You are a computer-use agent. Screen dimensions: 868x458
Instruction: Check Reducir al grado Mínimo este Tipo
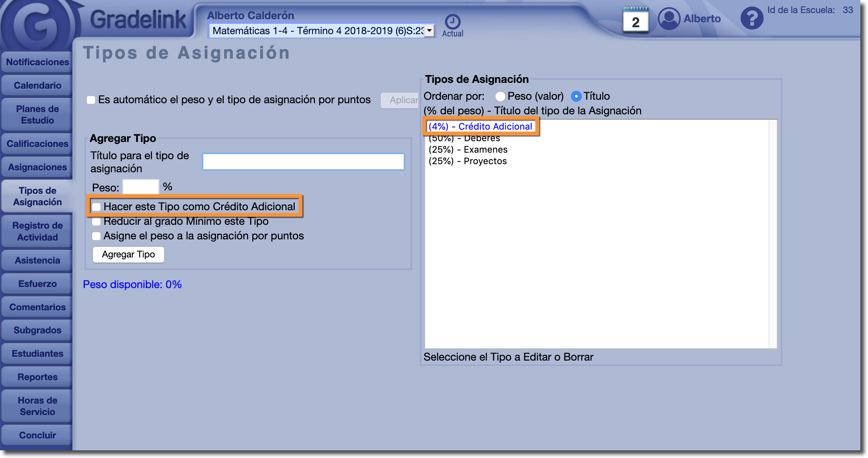96,222
